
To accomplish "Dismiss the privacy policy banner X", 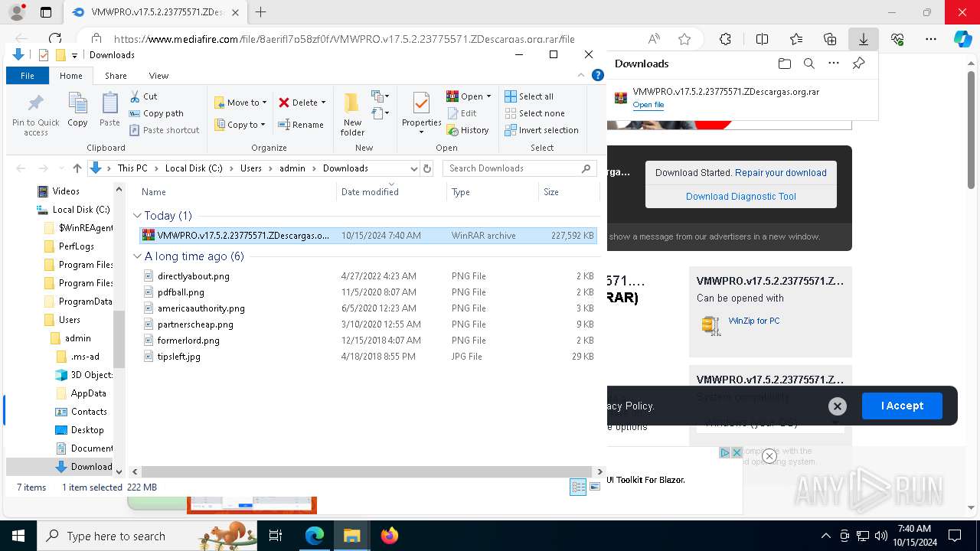I will click(x=837, y=406).
